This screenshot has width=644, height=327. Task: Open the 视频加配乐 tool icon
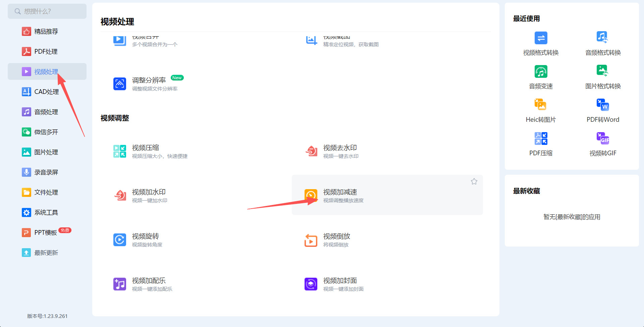click(x=120, y=284)
